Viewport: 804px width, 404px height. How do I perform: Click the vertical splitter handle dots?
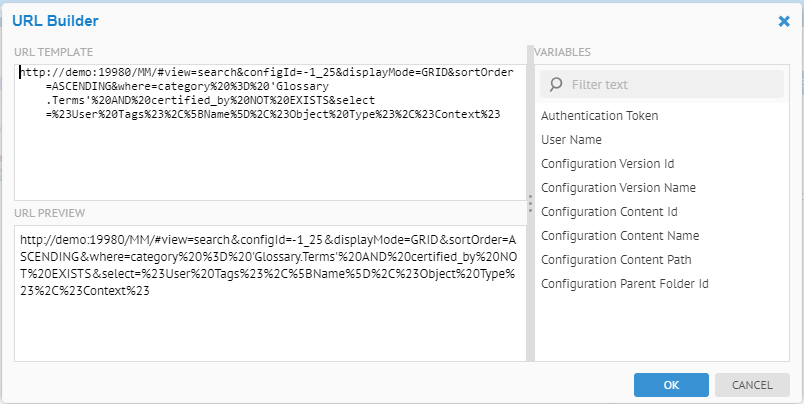(x=530, y=203)
